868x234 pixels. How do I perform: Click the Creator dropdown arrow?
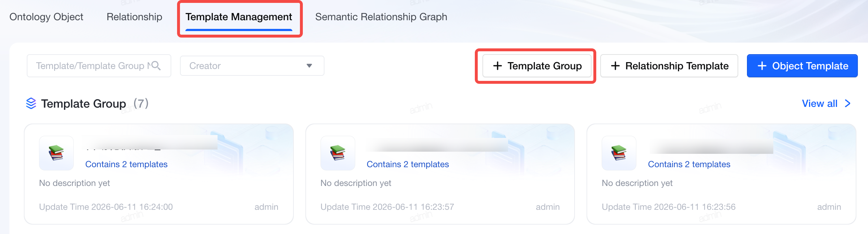309,66
